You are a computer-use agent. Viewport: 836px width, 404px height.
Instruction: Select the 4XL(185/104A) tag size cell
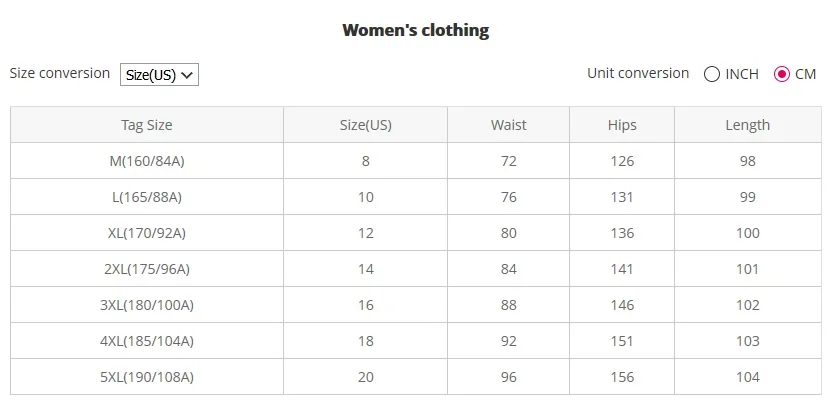coord(146,341)
